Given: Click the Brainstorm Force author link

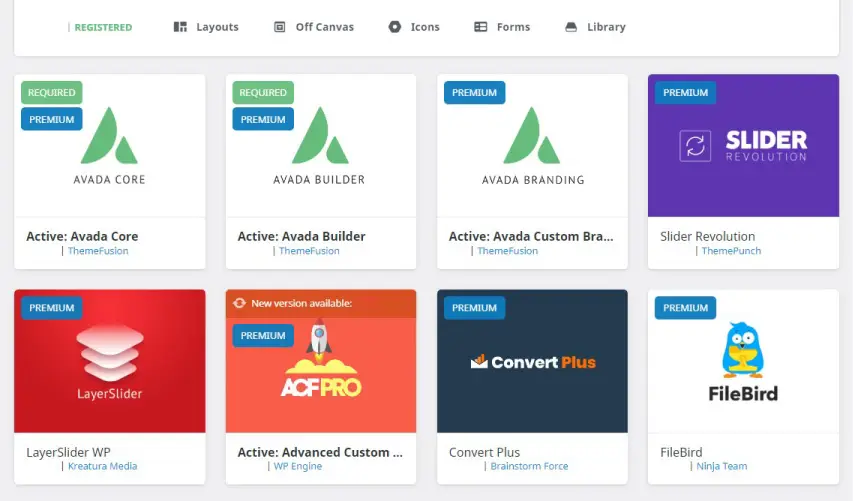Looking at the screenshot, I should click(531, 466).
